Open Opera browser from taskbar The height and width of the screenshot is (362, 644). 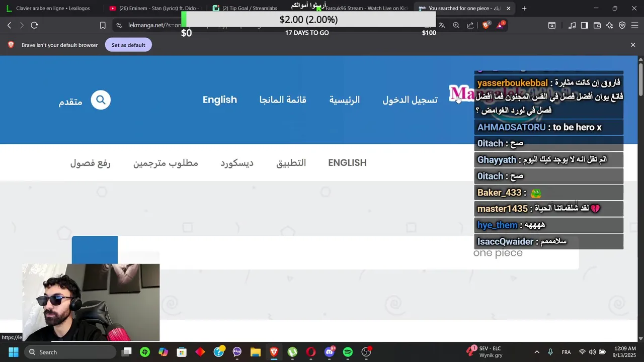tap(311, 352)
